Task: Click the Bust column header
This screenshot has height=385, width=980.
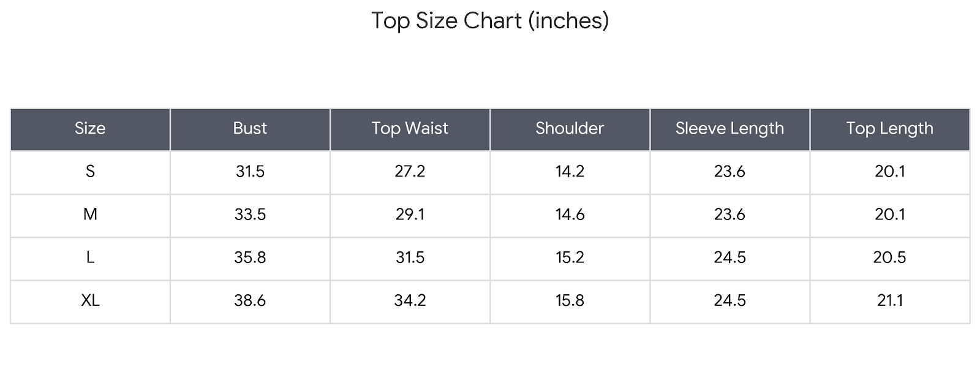Action: click(x=250, y=129)
